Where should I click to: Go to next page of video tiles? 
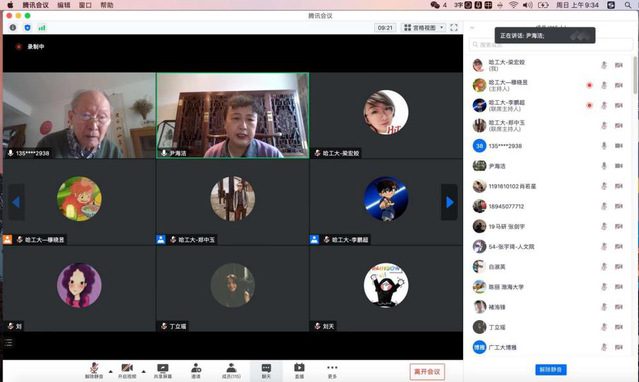point(449,202)
